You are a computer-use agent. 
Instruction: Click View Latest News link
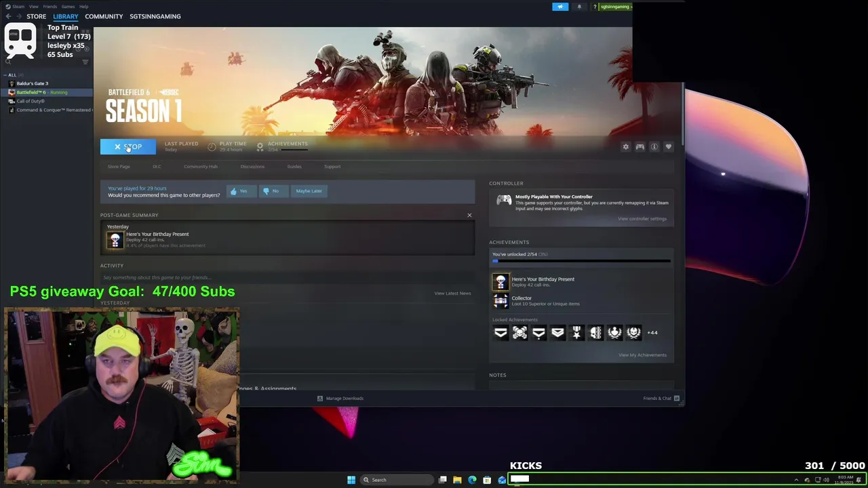pos(452,293)
